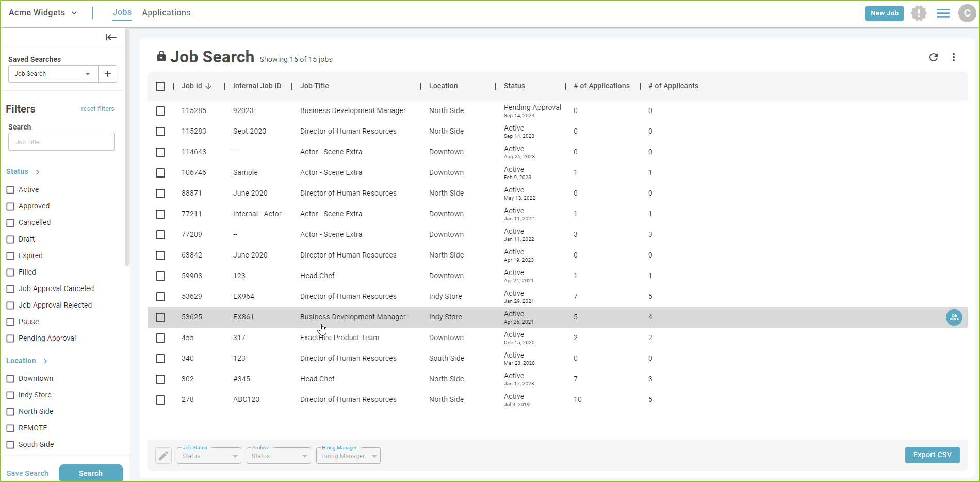Open the Hiring Manager dropdown

click(x=348, y=456)
